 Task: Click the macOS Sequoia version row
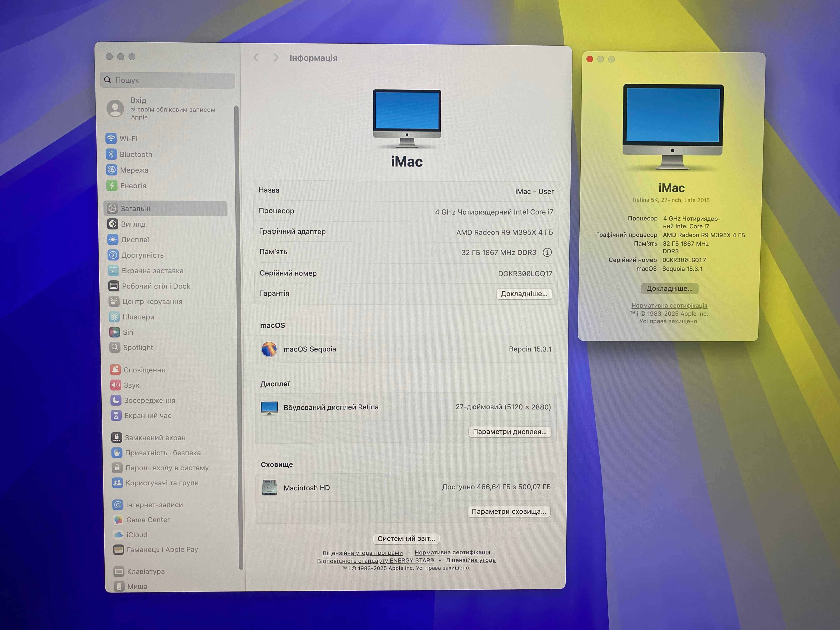coord(406,349)
